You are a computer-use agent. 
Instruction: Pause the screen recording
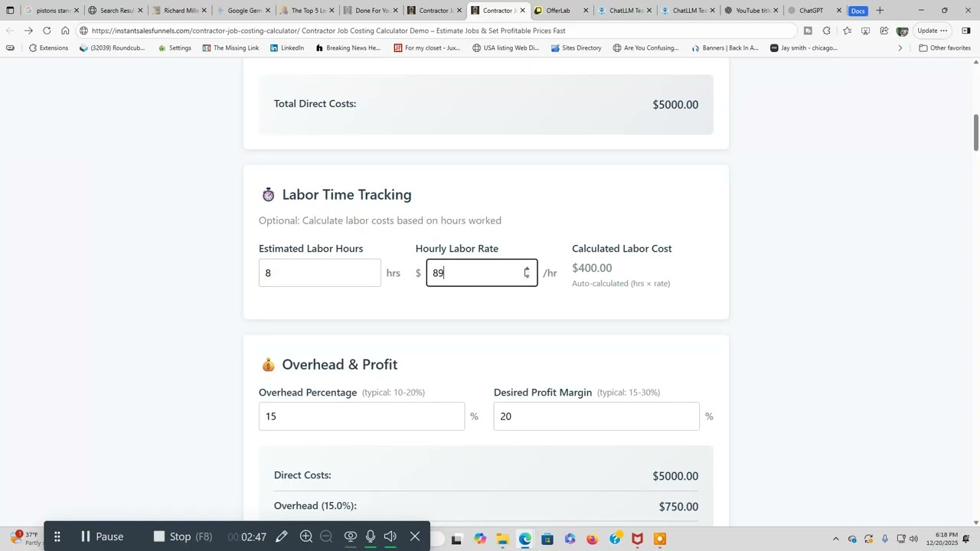click(103, 536)
